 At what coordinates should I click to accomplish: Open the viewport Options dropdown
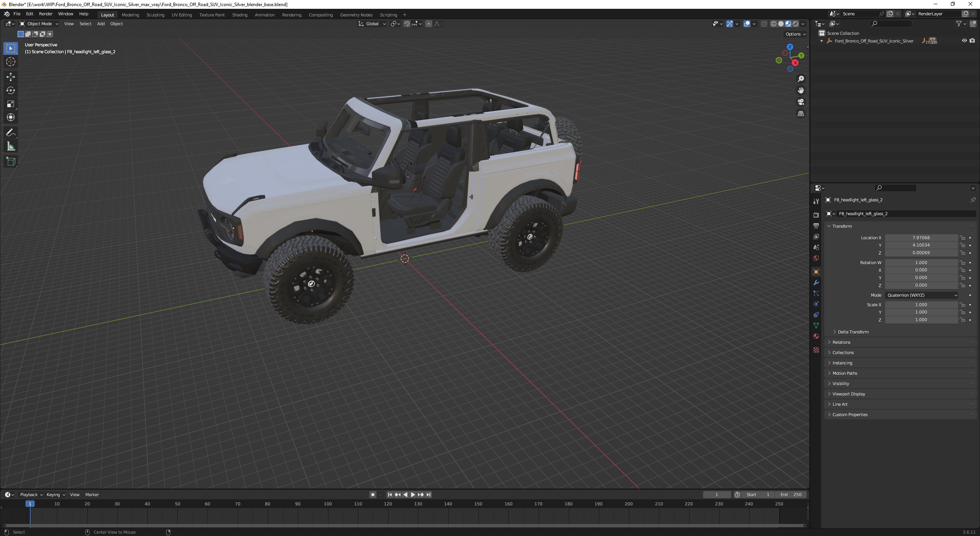tap(795, 34)
